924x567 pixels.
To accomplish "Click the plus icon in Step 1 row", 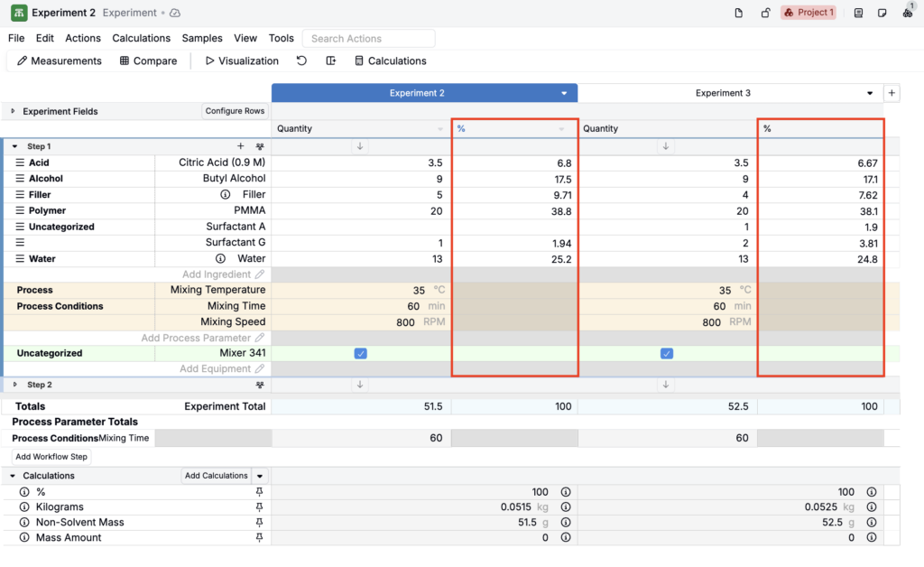I will click(240, 146).
